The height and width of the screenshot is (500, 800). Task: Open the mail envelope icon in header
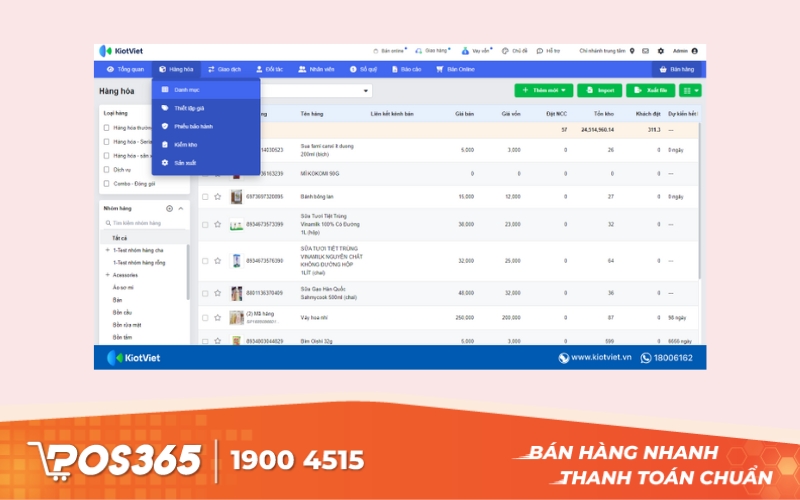pos(645,51)
